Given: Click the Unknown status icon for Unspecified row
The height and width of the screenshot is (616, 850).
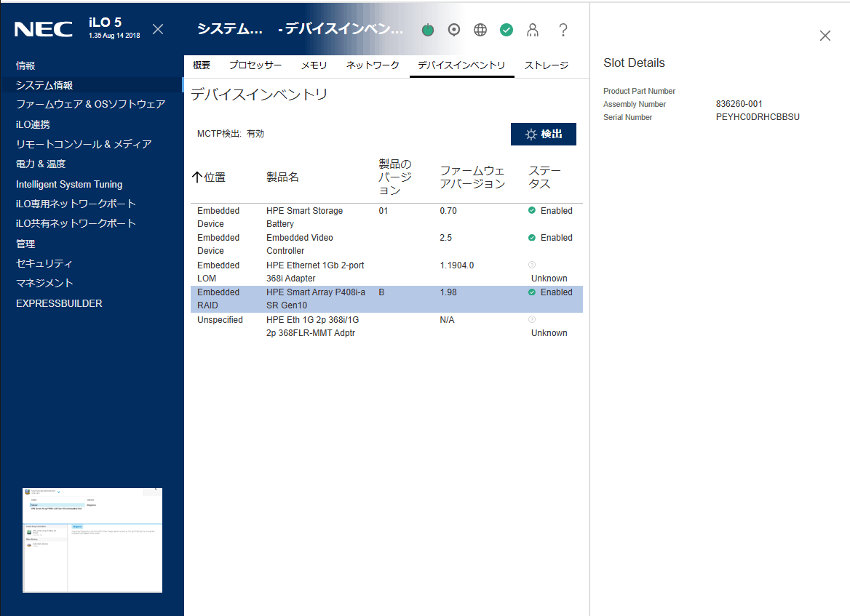Looking at the screenshot, I should [532, 320].
